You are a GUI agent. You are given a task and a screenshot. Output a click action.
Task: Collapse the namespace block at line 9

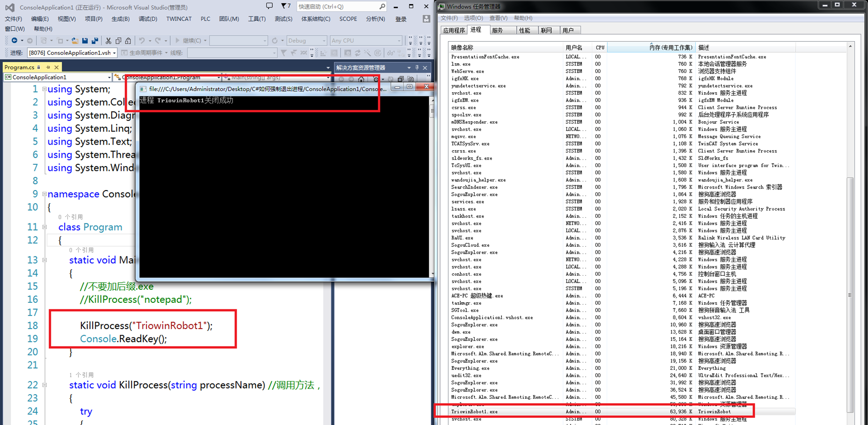pyautogui.click(x=44, y=194)
